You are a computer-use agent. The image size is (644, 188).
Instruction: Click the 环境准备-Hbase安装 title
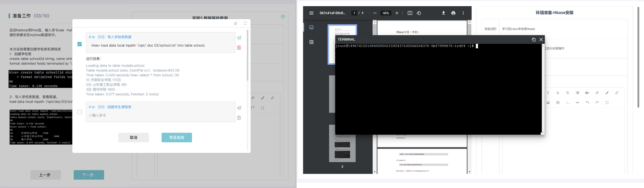554,13
